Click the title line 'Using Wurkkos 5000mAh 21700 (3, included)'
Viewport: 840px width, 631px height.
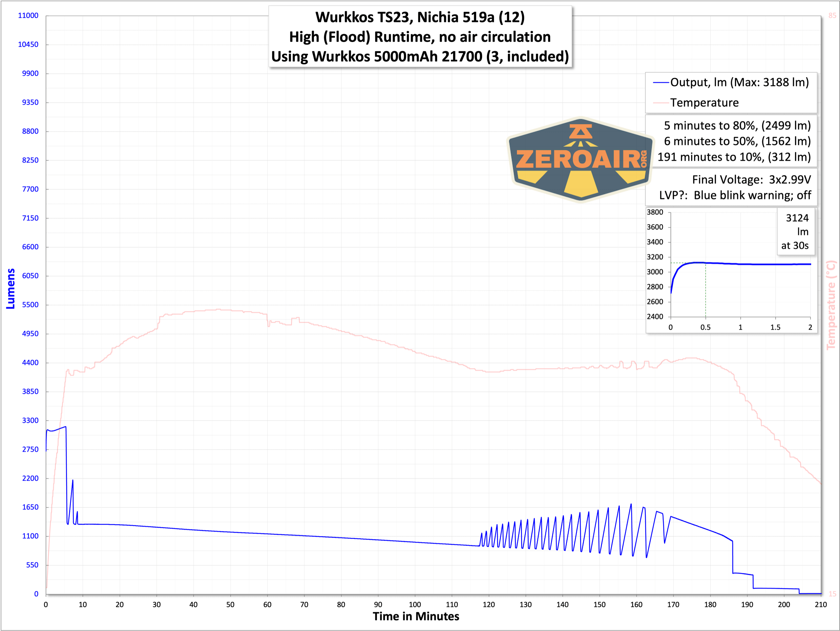(x=420, y=56)
